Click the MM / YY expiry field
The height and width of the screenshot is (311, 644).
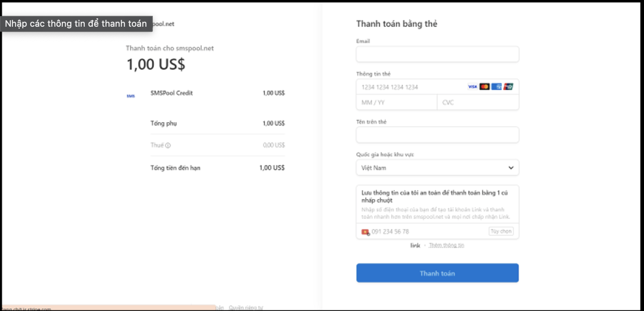coord(396,102)
